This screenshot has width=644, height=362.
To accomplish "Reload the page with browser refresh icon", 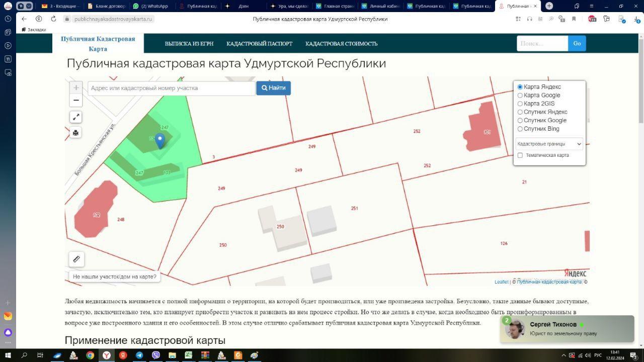I will click(x=53, y=19).
